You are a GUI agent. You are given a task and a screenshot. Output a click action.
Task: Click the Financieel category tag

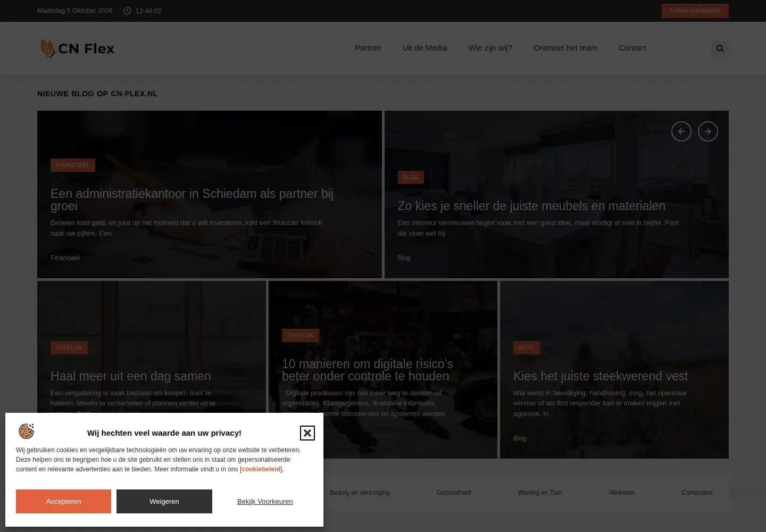pyautogui.click(x=73, y=165)
